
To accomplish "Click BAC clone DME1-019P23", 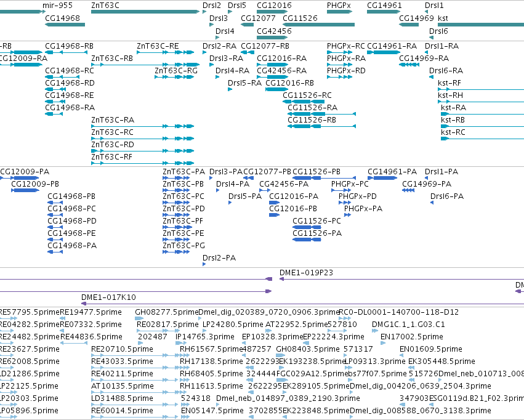I will pyautogui.click(x=306, y=272).
